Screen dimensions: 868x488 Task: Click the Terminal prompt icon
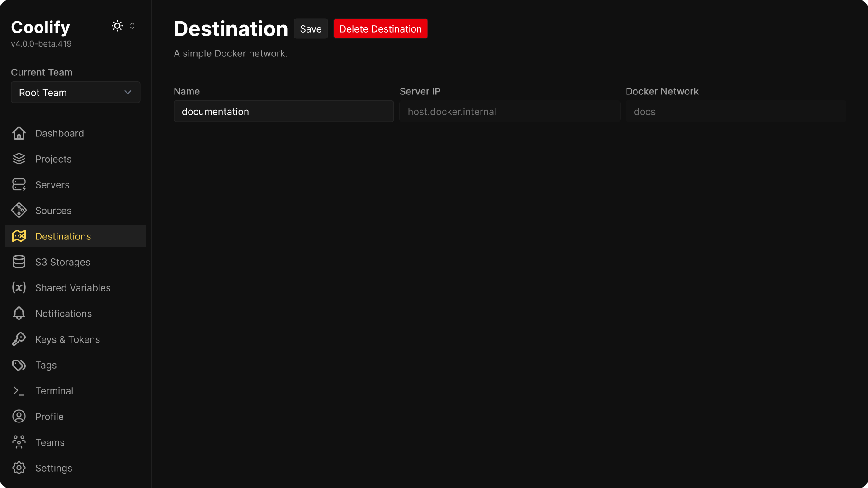[x=19, y=391]
